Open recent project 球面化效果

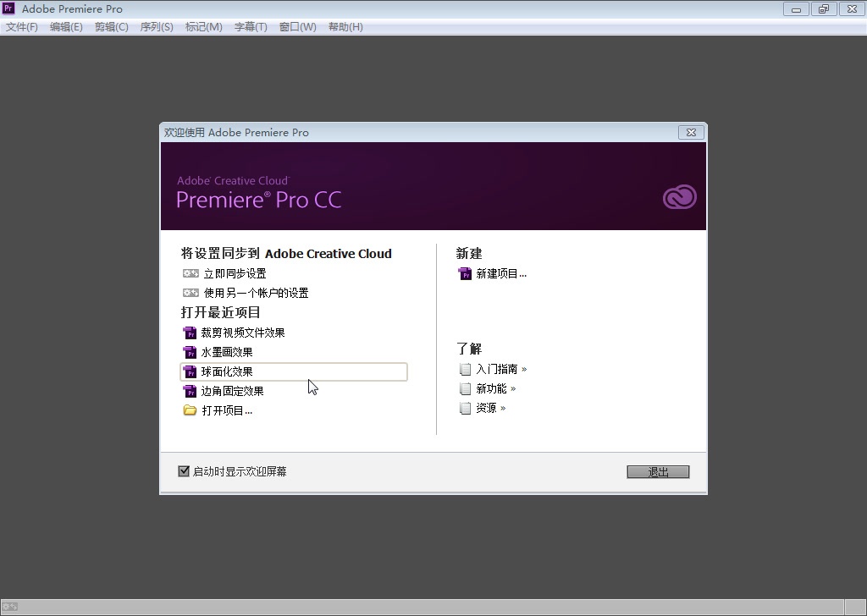[294, 371]
